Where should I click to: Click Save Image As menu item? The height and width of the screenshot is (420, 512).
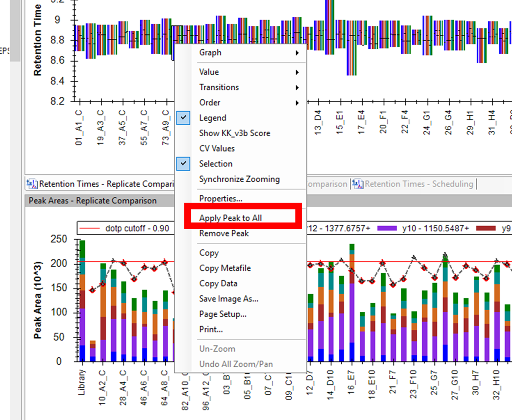tap(228, 299)
